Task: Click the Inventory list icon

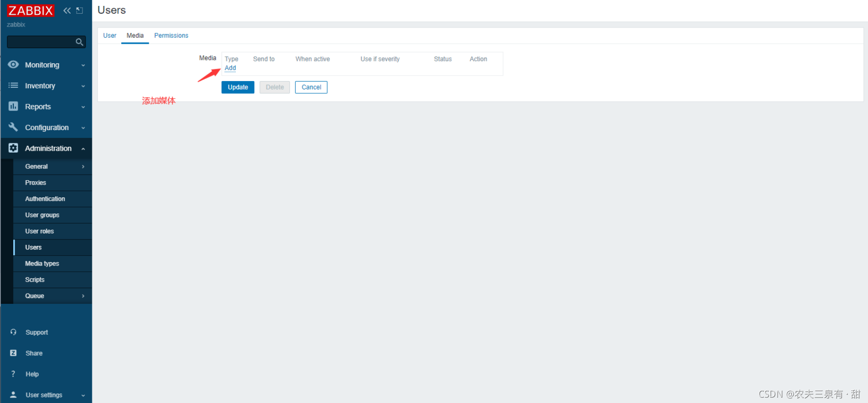Action: pyautogui.click(x=13, y=85)
